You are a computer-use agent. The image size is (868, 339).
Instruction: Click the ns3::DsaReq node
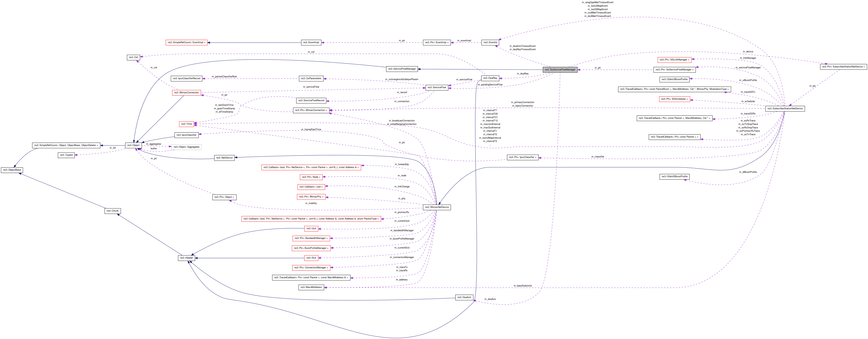490,78
